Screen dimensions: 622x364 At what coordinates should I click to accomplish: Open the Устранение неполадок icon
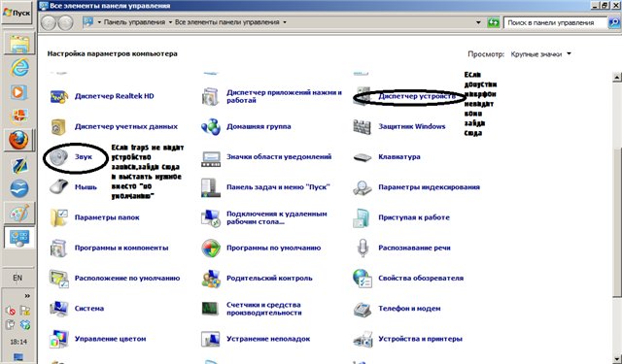click(211, 339)
